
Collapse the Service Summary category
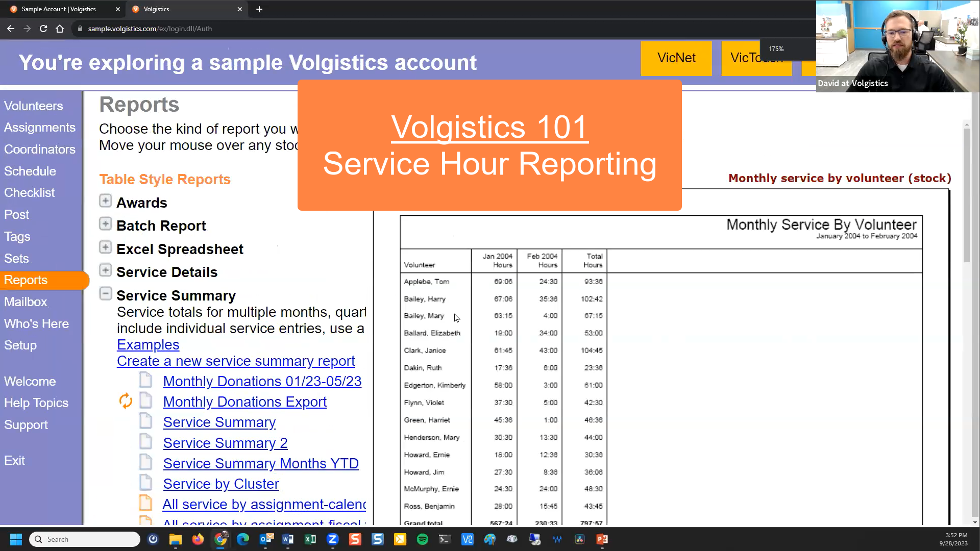105,294
